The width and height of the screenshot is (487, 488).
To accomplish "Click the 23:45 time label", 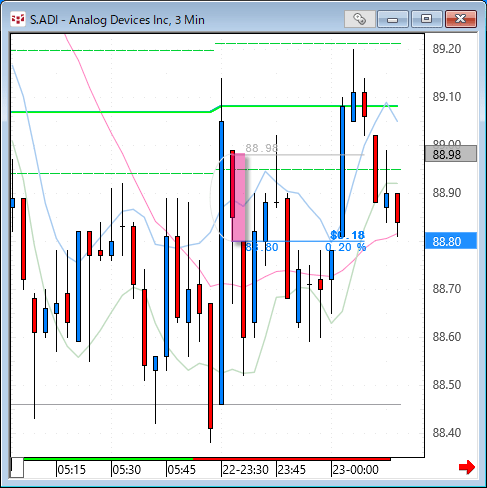I will (x=292, y=470).
